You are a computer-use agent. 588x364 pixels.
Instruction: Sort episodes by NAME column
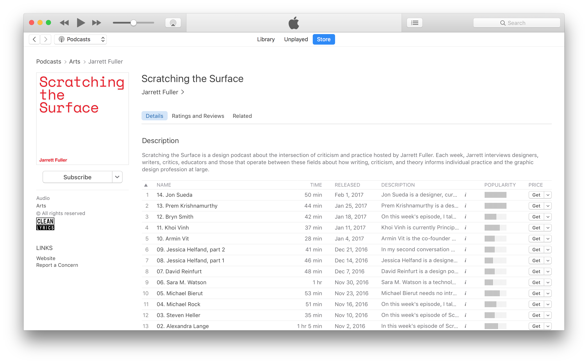[164, 185]
